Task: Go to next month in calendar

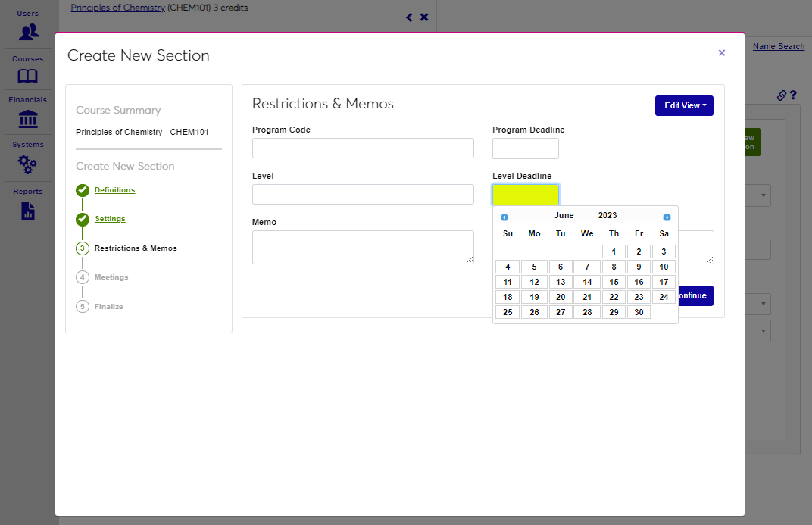Action: pos(667,217)
